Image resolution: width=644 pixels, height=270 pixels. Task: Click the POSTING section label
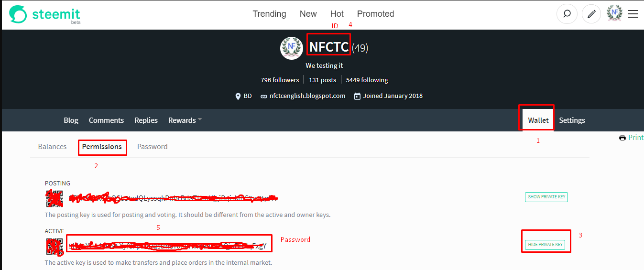pyautogui.click(x=57, y=184)
